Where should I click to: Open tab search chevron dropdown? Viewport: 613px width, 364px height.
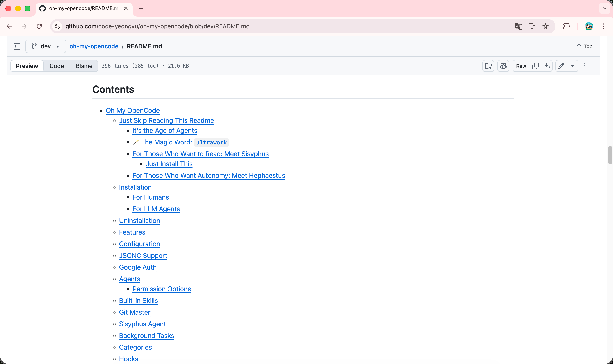point(604,8)
